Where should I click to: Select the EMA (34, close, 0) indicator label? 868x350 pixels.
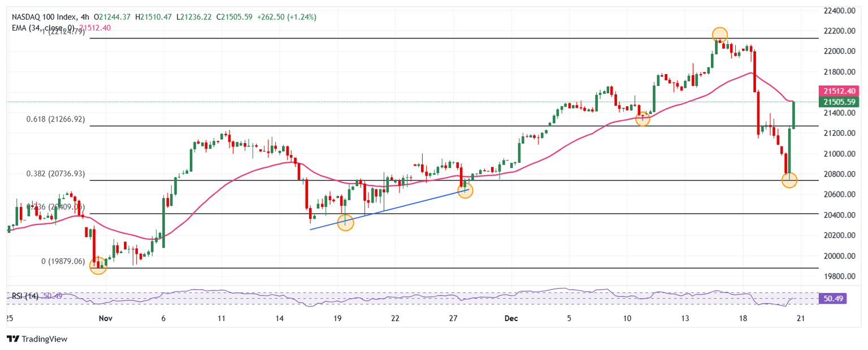[42, 27]
